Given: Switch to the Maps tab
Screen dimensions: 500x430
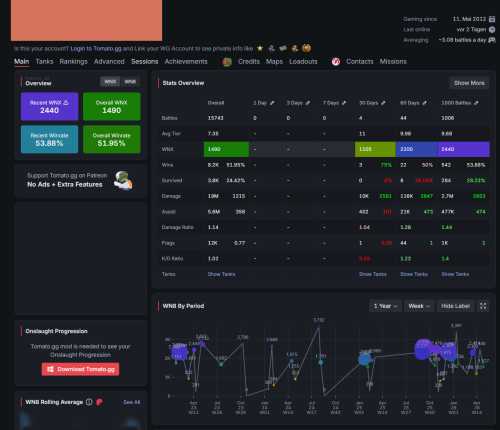Looking at the screenshot, I should click(274, 62).
